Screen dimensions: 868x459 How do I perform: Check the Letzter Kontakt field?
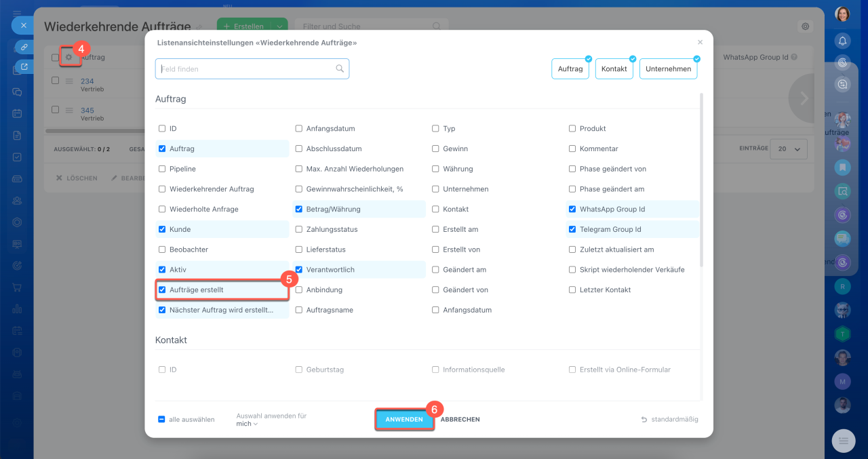coord(572,290)
